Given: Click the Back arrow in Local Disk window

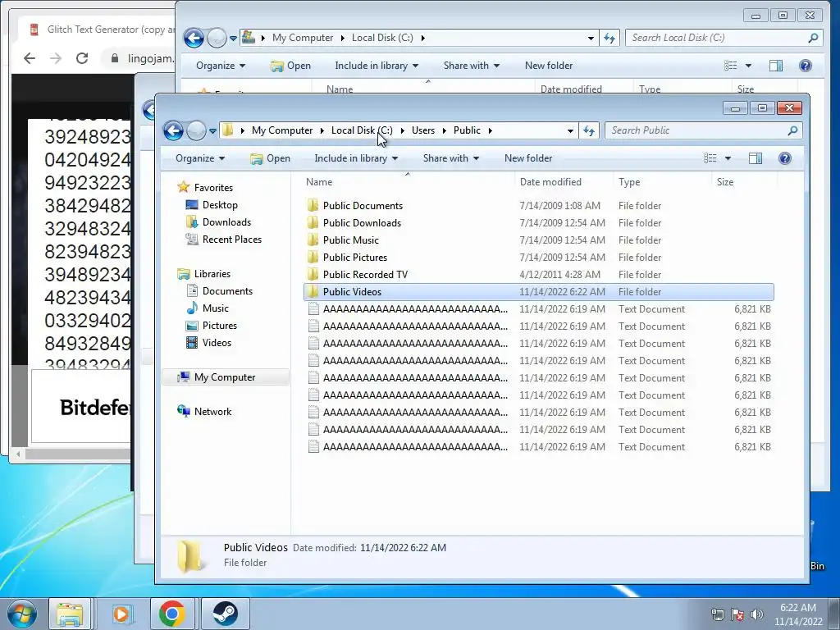Looking at the screenshot, I should tap(194, 38).
